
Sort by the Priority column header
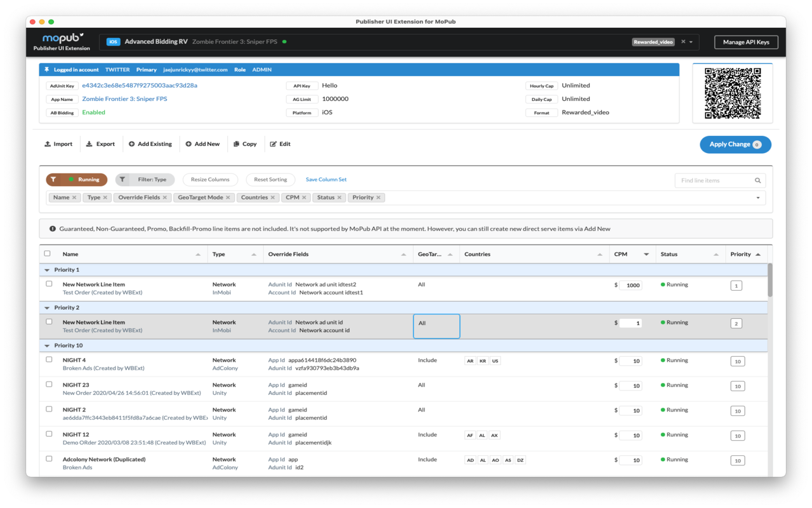(x=746, y=254)
